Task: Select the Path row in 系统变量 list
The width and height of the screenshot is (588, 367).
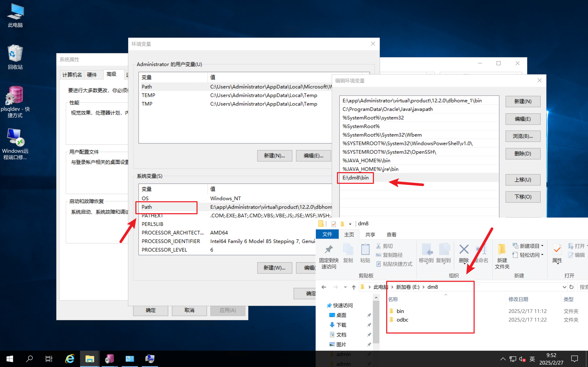Action: tap(235, 207)
